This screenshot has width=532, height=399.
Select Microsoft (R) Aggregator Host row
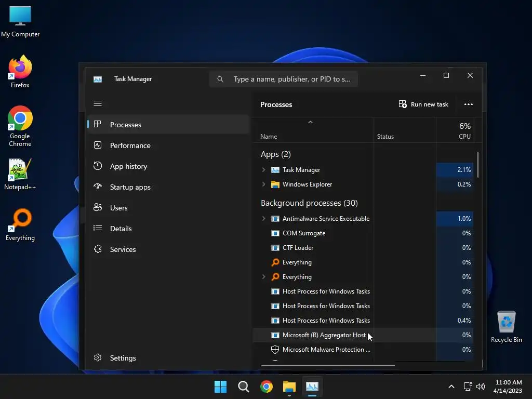pyautogui.click(x=363, y=335)
